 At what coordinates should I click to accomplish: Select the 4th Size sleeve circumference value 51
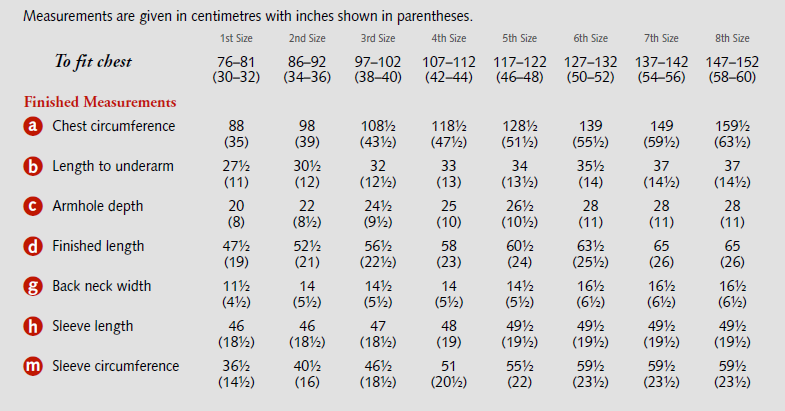pos(449,366)
